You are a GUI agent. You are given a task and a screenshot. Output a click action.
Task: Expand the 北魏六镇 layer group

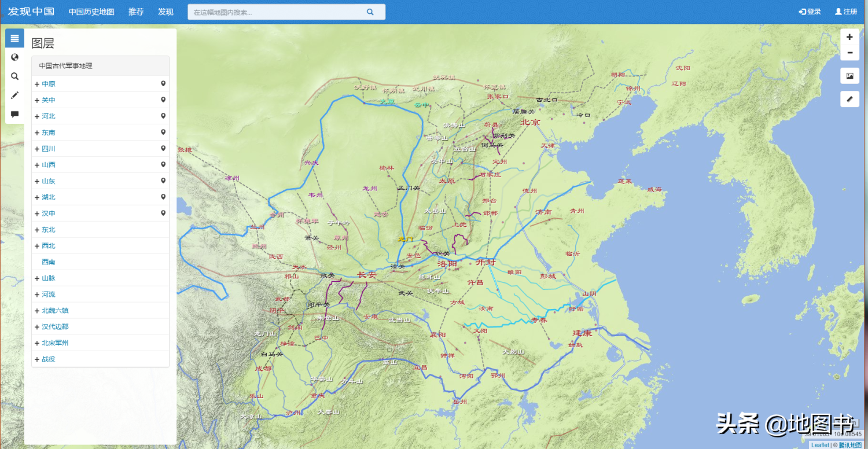tap(37, 311)
